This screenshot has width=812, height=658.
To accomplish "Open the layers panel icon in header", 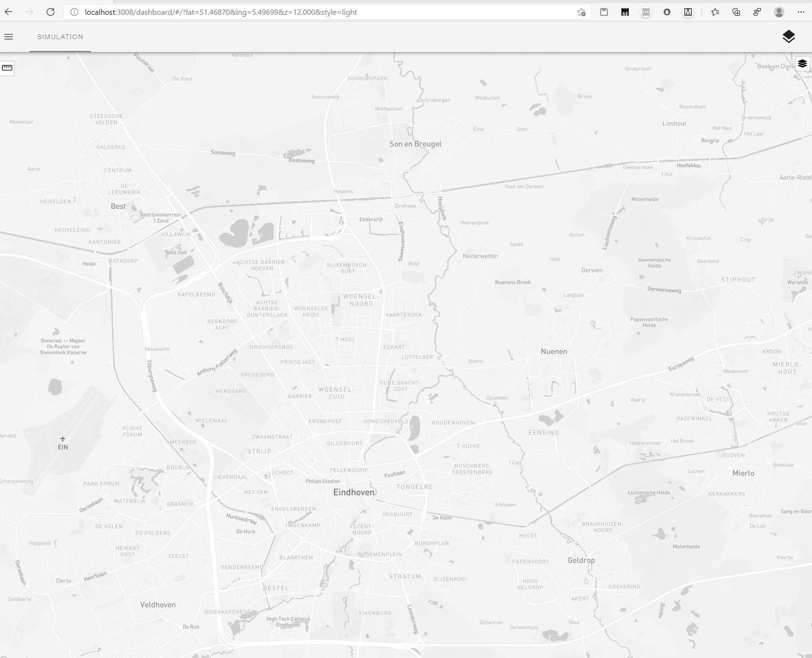I will [789, 37].
